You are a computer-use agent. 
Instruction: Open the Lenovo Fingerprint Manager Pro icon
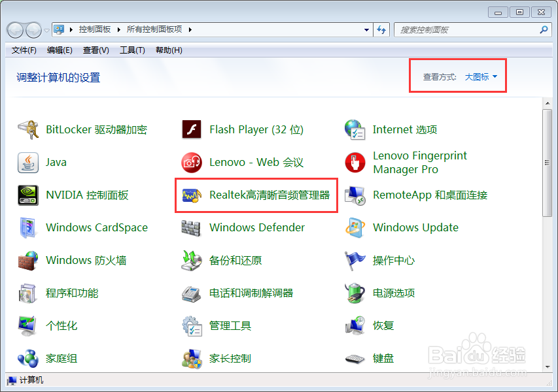pos(355,163)
